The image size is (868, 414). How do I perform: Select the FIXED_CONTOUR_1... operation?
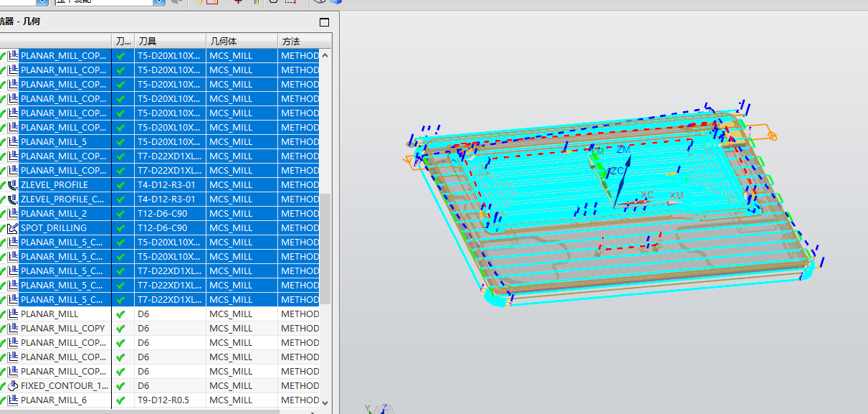tap(64, 385)
